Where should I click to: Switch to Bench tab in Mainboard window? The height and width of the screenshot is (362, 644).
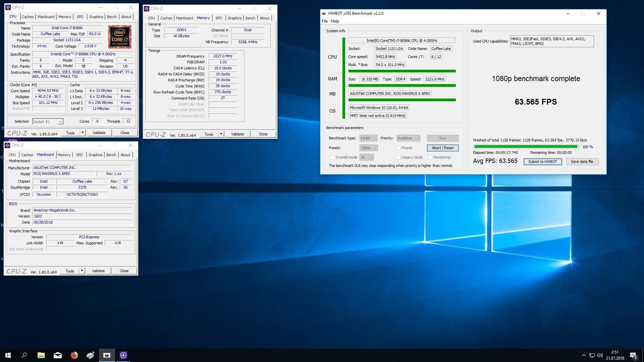[x=111, y=155]
